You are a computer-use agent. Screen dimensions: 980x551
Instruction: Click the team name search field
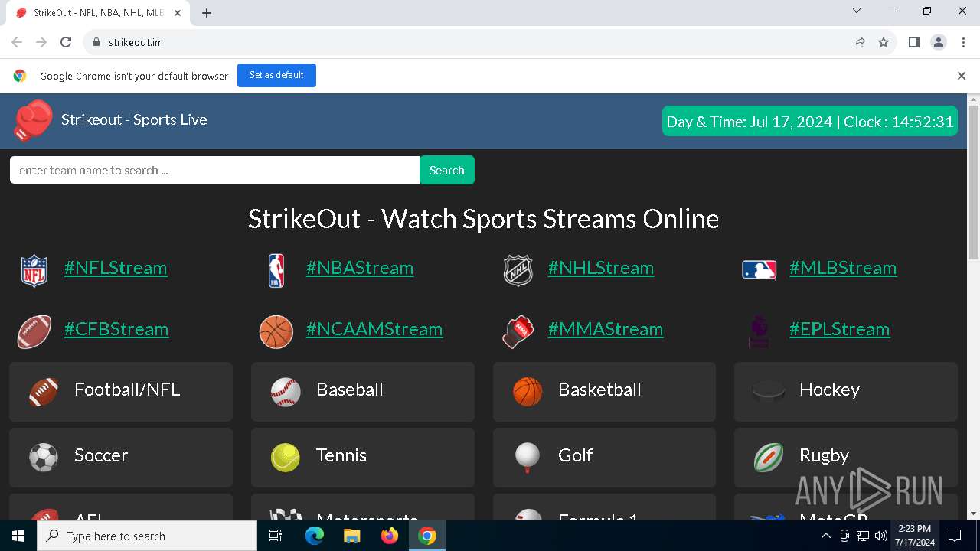215,170
